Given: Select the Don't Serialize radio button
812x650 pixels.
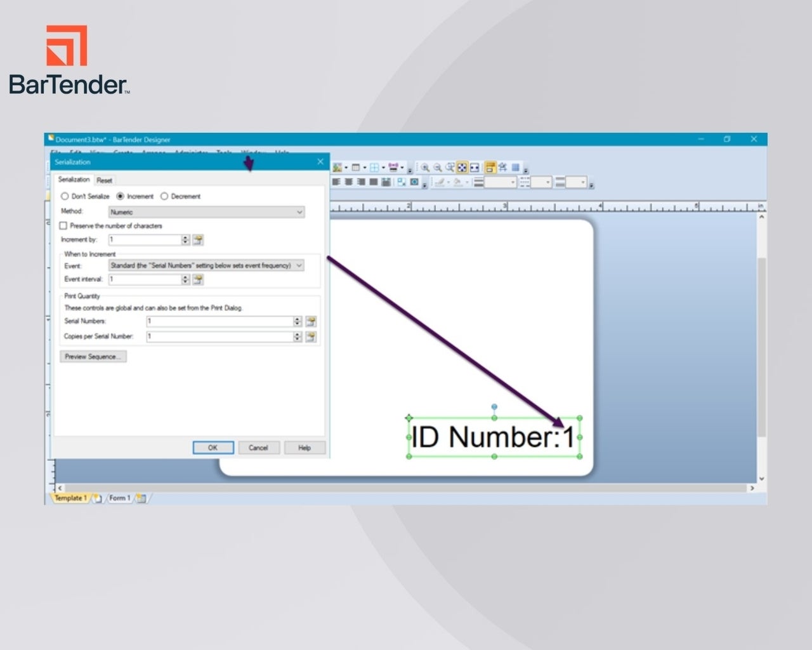Looking at the screenshot, I should pos(64,196).
